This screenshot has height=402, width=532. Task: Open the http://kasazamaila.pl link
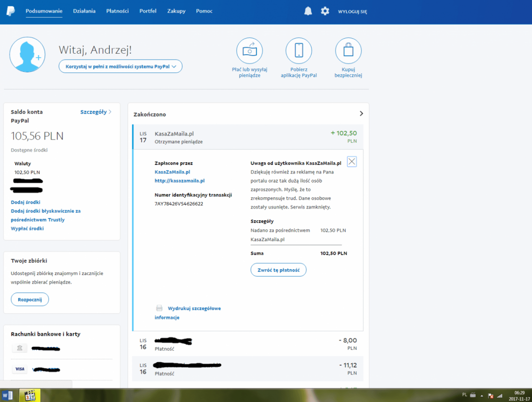[x=179, y=181]
